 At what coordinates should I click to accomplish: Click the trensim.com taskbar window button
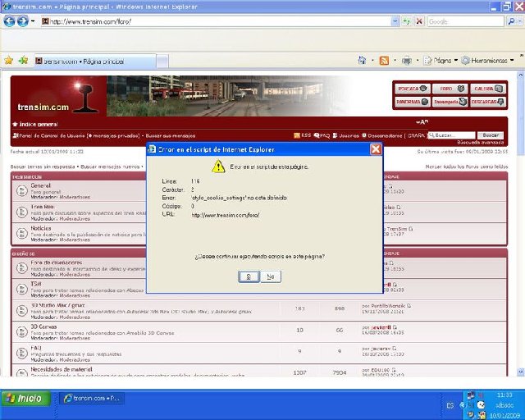92,398
